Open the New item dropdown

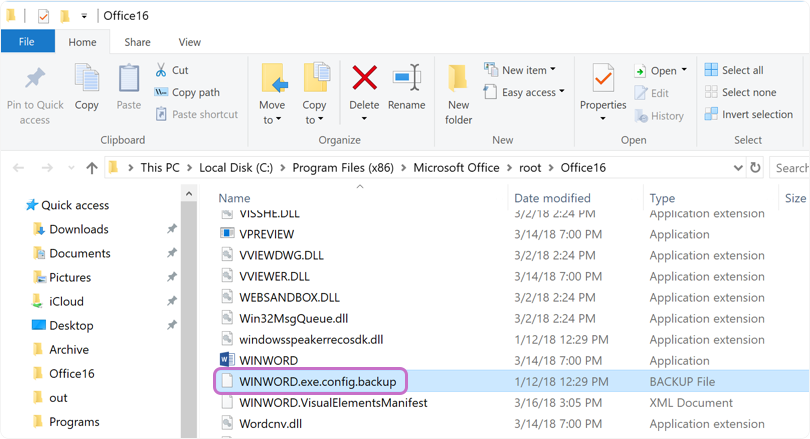pos(553,69)
